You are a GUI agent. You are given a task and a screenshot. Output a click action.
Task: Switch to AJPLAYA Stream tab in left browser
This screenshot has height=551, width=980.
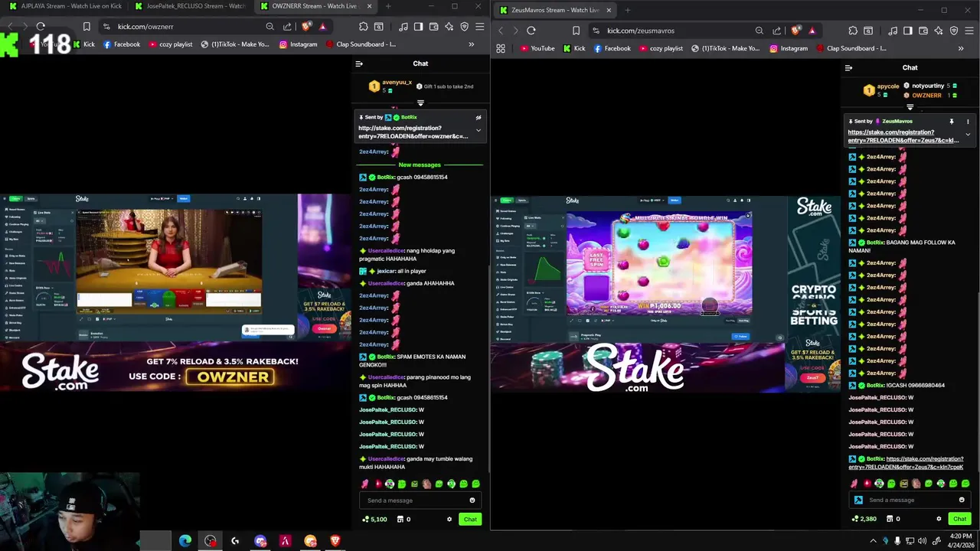[x=65, y=6]
